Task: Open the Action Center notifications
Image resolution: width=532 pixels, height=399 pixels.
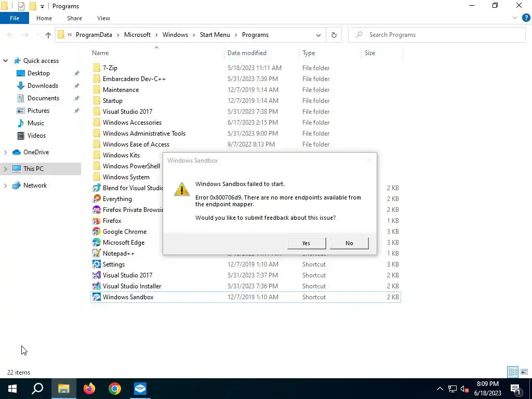Action: coord(516,389)
